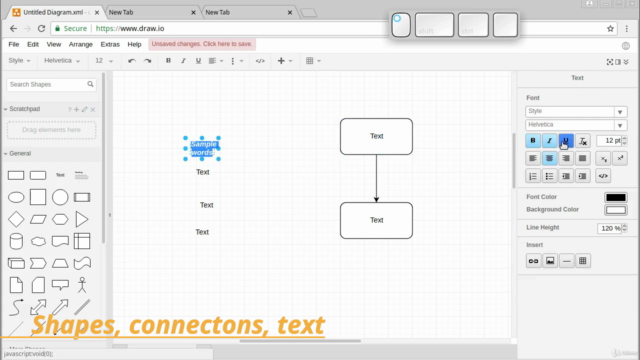
Task: Toggle bold in the top toolbar
Action: pyautogui.click(x=168, y=61)
